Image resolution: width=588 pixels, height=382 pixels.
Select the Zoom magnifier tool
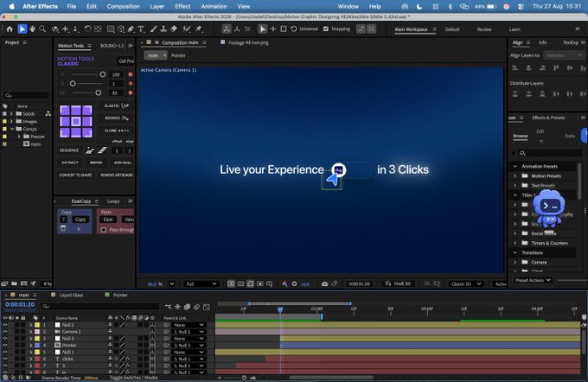pyautogui.click(x=42, y=29)
